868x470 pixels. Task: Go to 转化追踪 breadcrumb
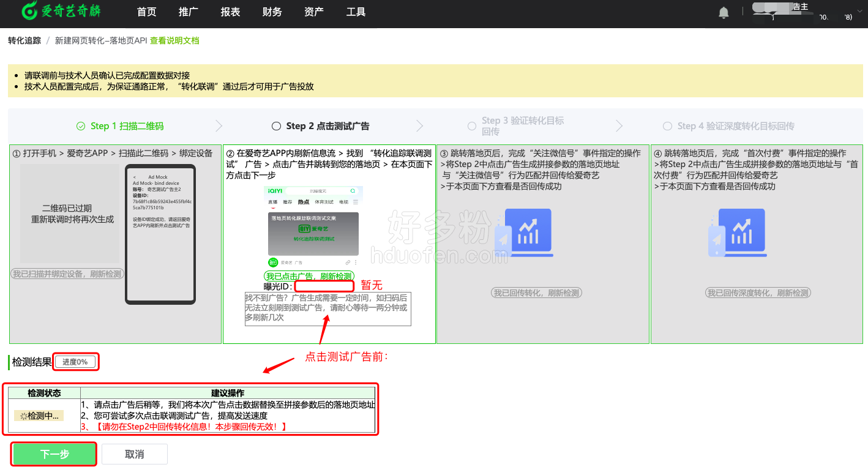[x=24, y=40]
